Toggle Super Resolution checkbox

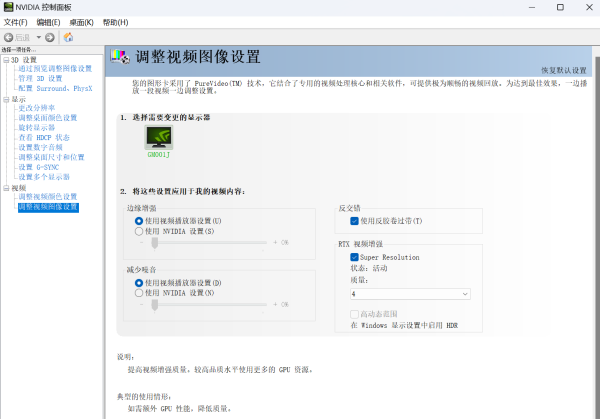tap(354, 257)
